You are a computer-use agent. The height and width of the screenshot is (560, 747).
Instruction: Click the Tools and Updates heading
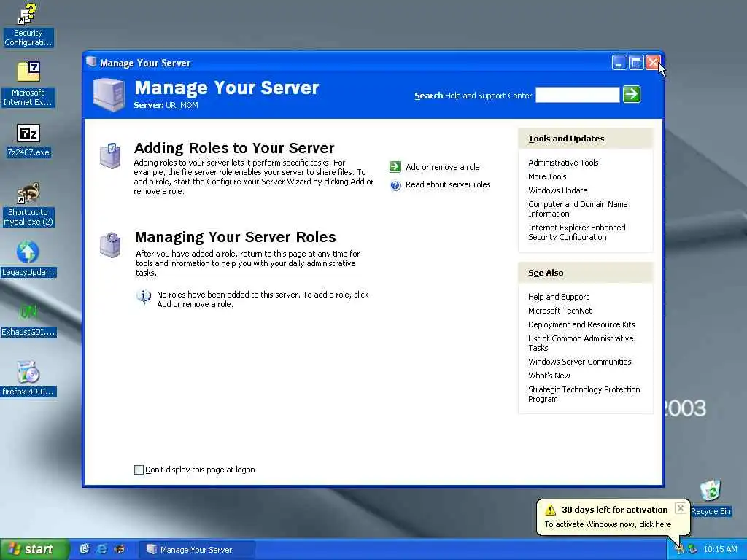pos(566,139)
